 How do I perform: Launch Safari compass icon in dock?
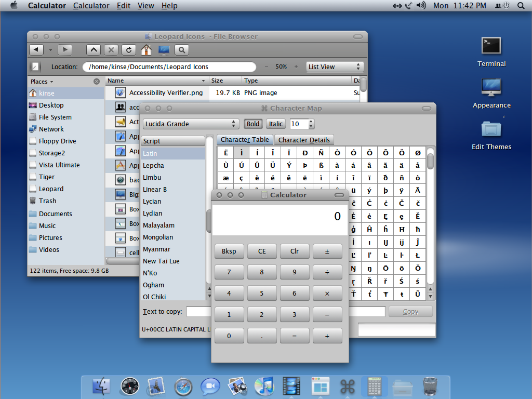(183, 387)
